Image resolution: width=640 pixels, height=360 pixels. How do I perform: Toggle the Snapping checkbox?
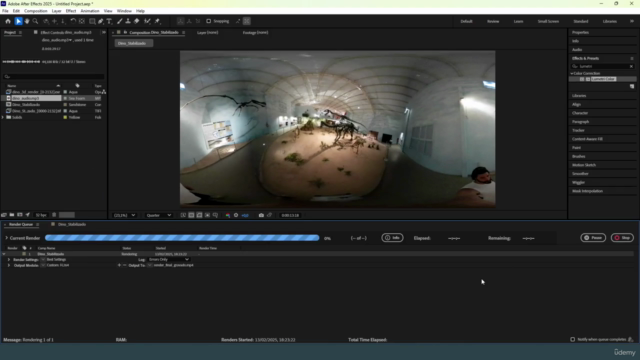pyautogui.click(x=209, y=21)
